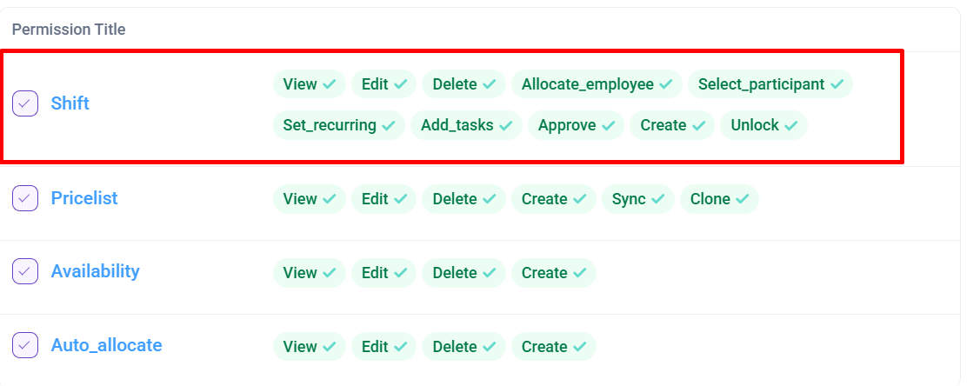Toggle the Shift permission checkbox
Screen dimensions: 980x386
pyautogui.click(x=24, y=103)
